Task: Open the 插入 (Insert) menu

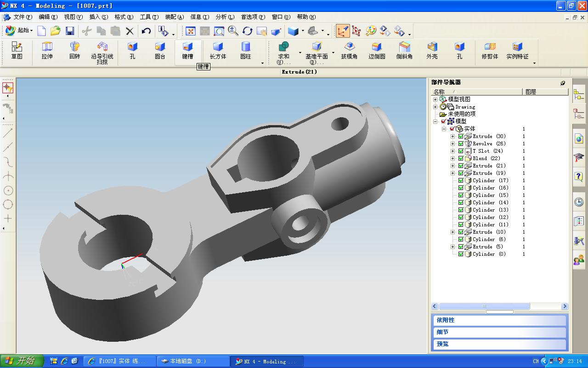Action: click(99, 17)
